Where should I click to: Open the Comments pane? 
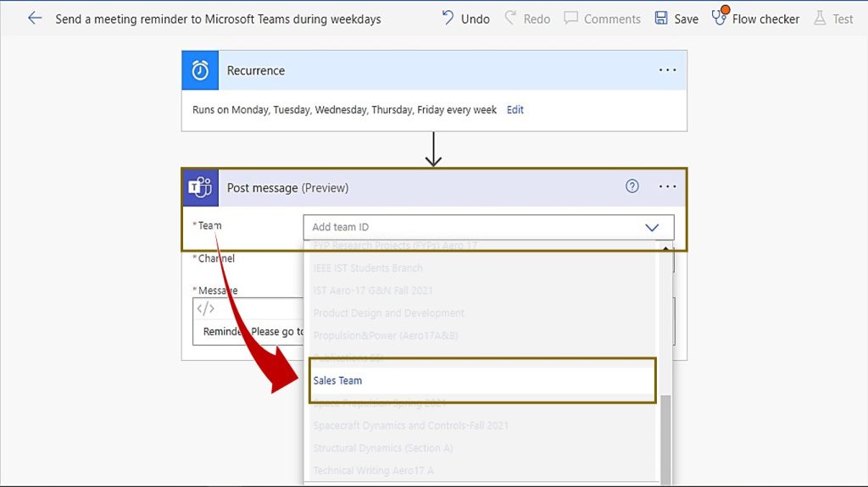(x=603, y=19)
